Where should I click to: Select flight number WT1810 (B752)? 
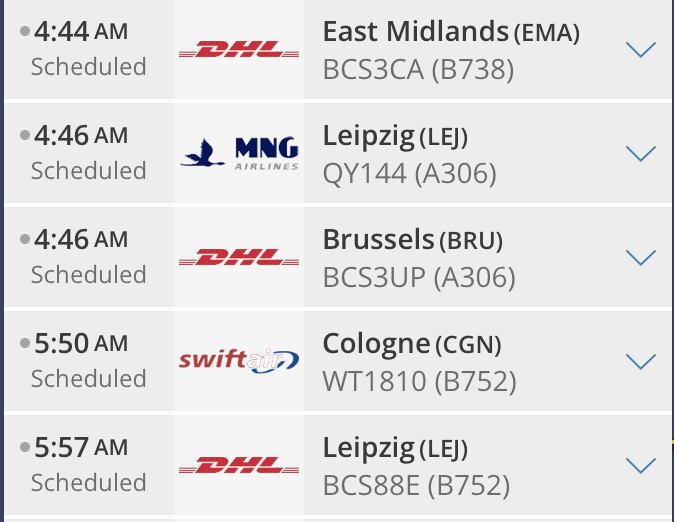420,381
